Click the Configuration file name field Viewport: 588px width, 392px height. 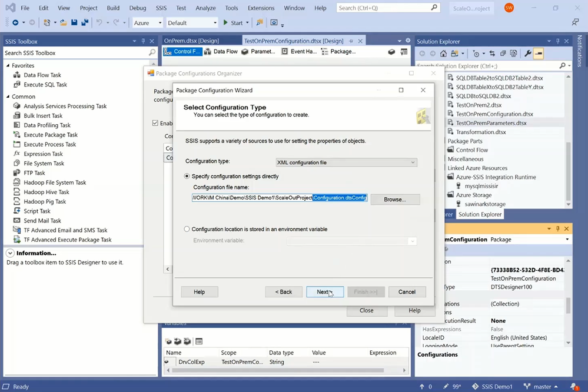[x=280, y=198]
